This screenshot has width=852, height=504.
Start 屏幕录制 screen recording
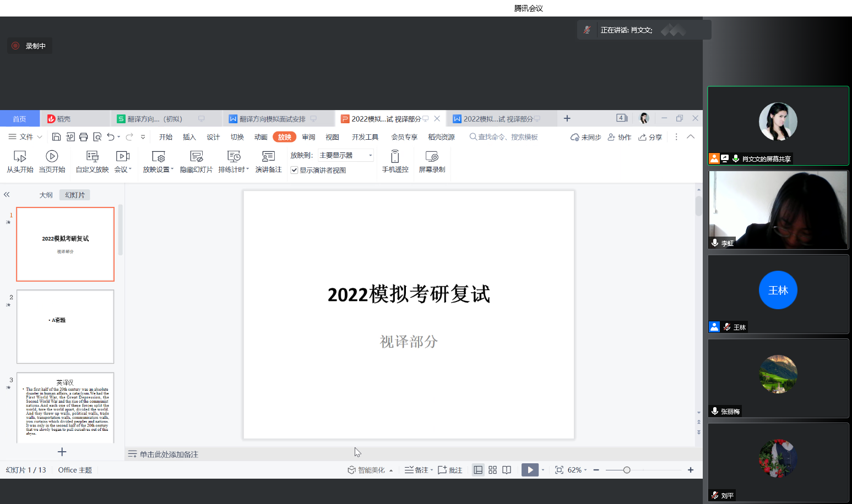pos(432,157)
